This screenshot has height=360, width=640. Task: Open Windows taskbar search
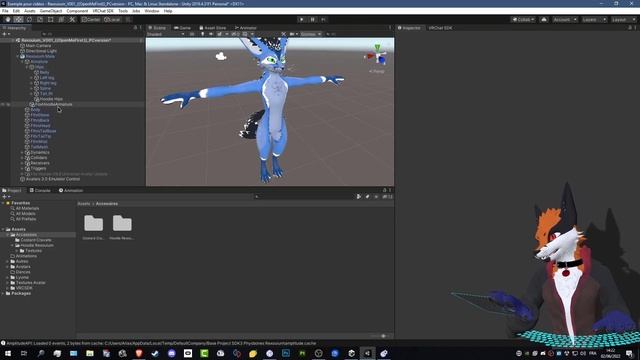pyautogui.click(x=40, y=353)
